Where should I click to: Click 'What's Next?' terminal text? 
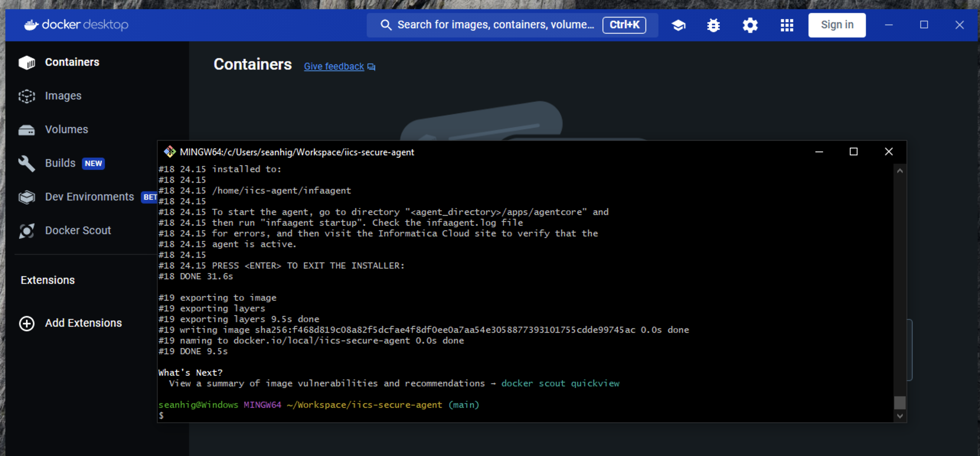tap(190, 373)
